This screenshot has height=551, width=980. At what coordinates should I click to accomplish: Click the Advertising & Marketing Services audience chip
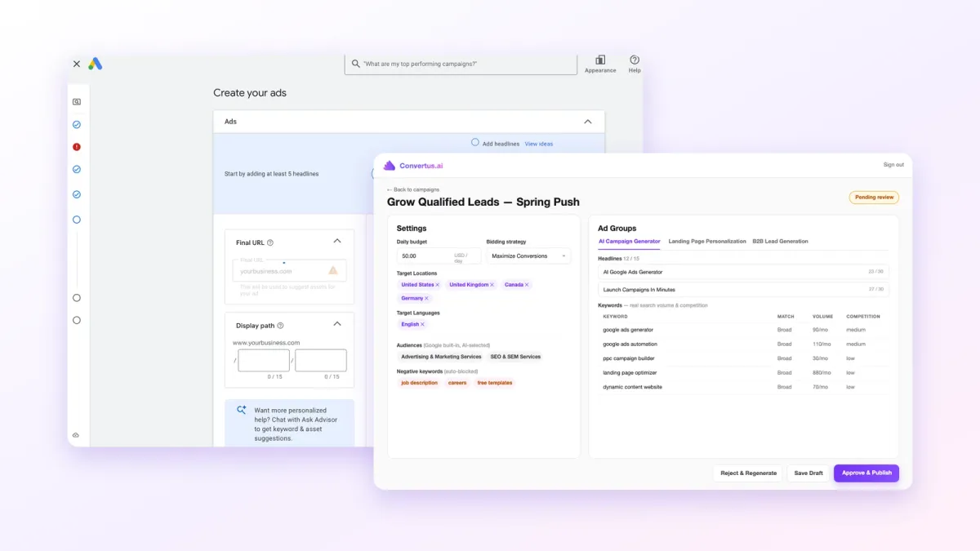441,357
